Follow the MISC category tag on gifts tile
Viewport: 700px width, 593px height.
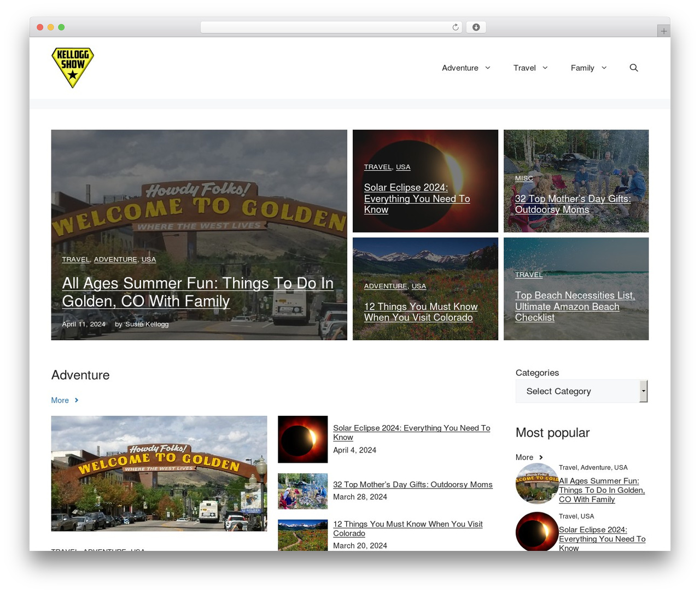524,178
